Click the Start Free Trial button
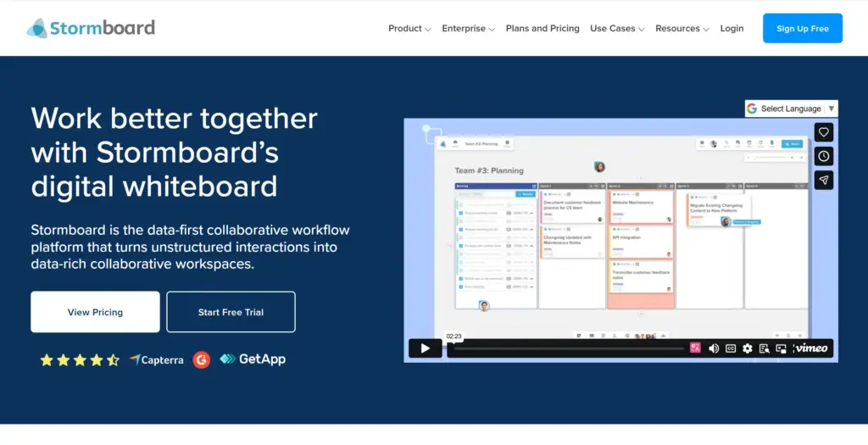This screenshot has width=868, height=445. pos(231,312)
